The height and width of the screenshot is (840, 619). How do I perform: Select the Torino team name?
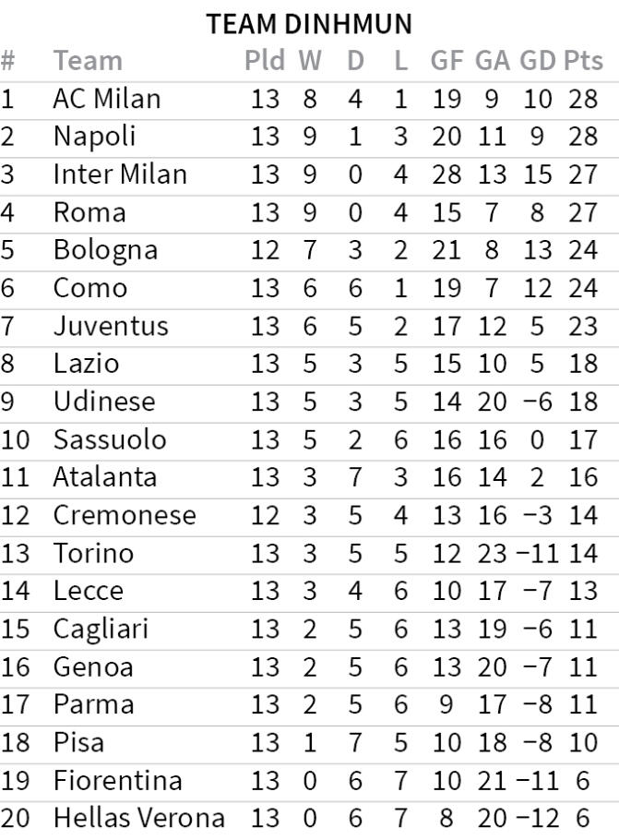pos(93,553)
